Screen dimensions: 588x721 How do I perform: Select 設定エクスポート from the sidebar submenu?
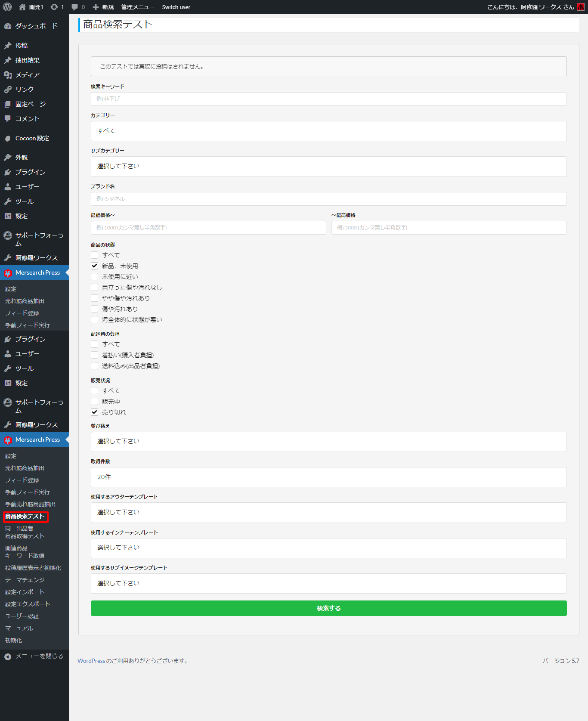click(28, 604)
